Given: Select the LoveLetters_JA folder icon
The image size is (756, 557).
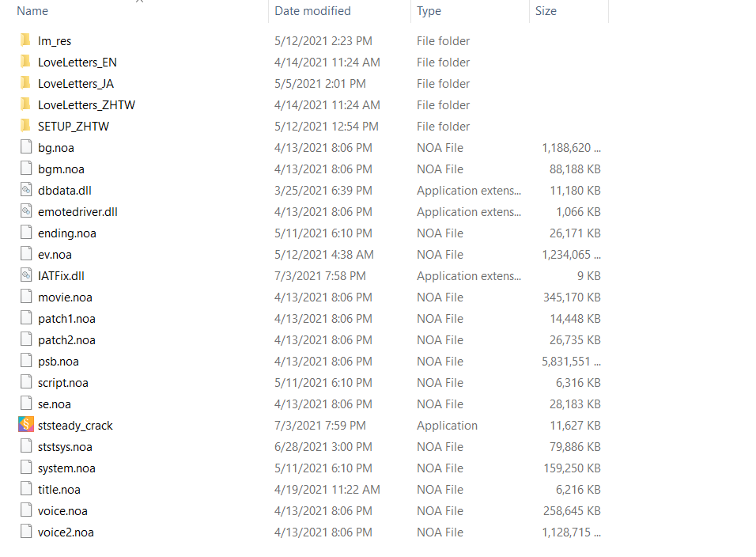Looking at the screenshot, I should click(x=26, y=82).
